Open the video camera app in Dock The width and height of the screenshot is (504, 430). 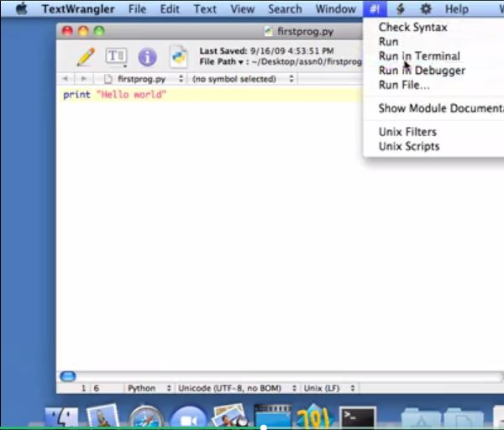(189, 417)
